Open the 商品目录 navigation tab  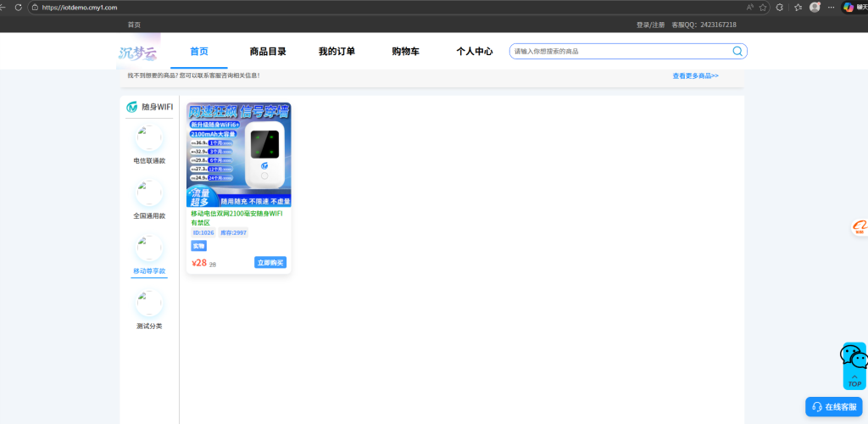[x=268, y=52]
